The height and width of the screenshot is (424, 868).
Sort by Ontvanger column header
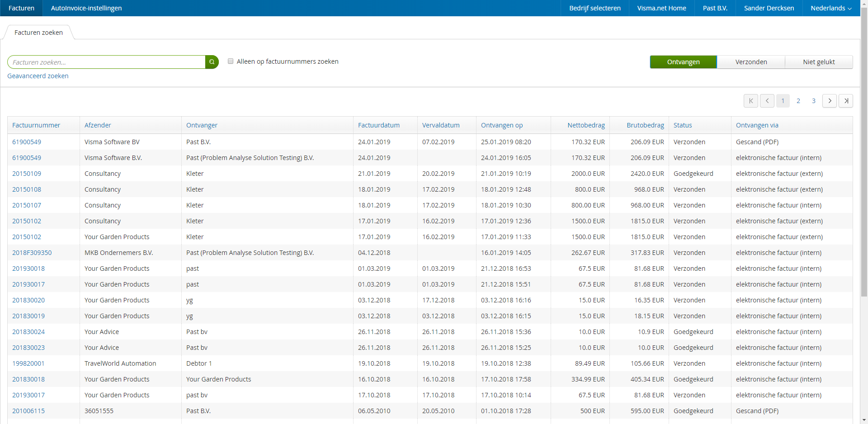(202, 125)
